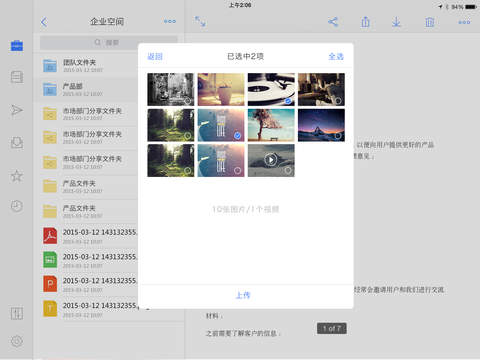
Task: Open the gear settings sidebar icon
Action: tap(17, 341)
